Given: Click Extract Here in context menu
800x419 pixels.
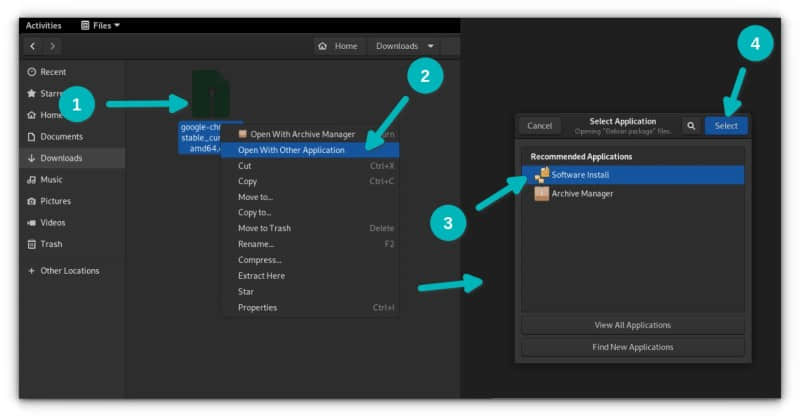Looking at the screenshot, I should [x=261, y=276].
